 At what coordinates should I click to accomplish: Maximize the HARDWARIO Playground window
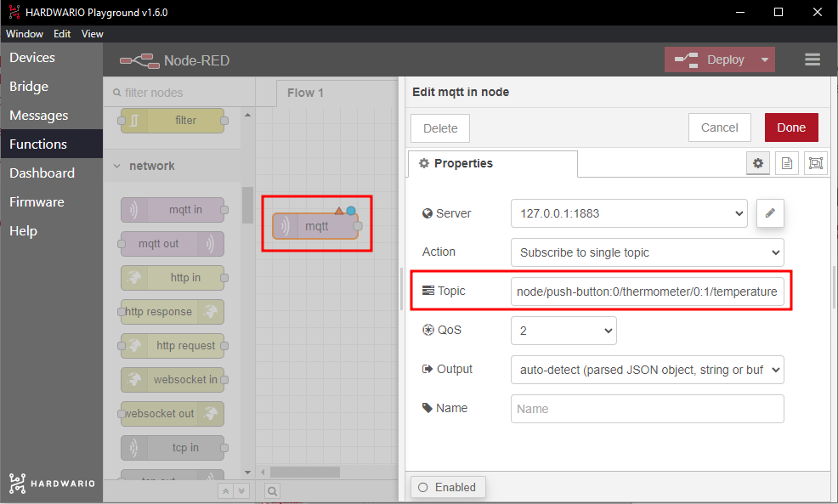click(x=779, y=12)
